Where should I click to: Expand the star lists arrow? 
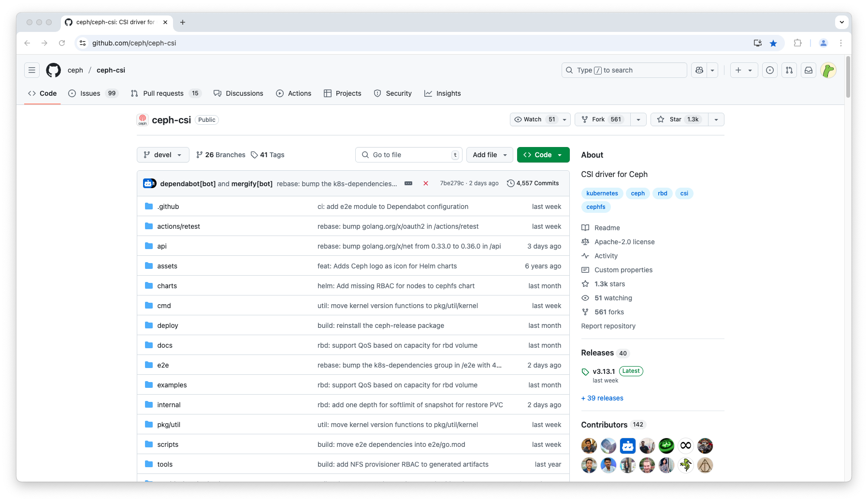click(716, 119)
